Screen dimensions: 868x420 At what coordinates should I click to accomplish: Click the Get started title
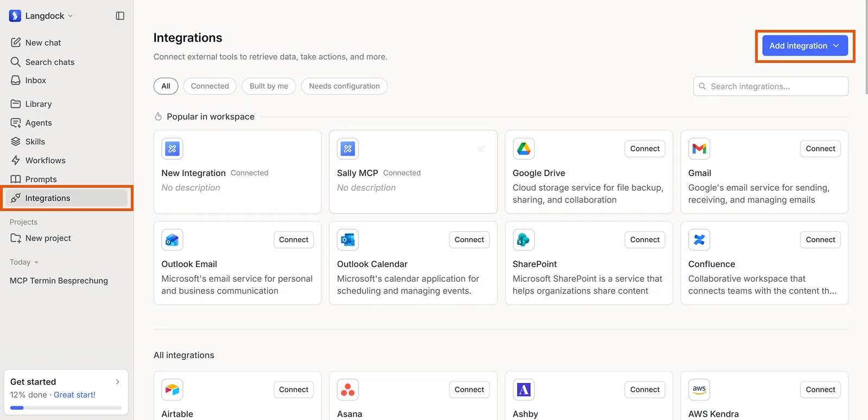pyautogui.click(x=33, y=382)
